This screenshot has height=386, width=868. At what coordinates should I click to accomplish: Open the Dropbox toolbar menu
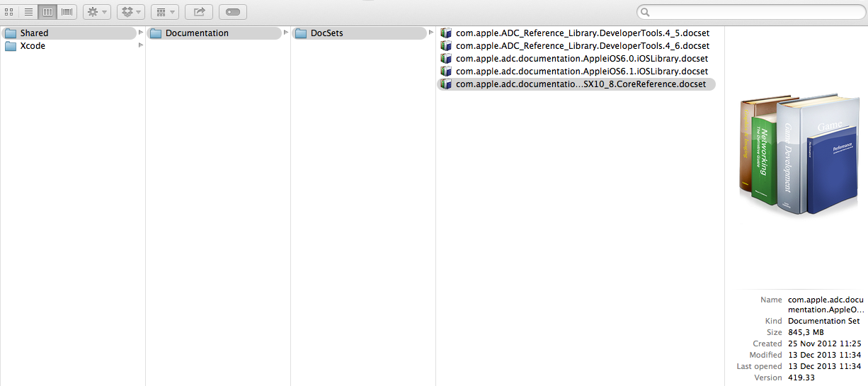point(130,12)
